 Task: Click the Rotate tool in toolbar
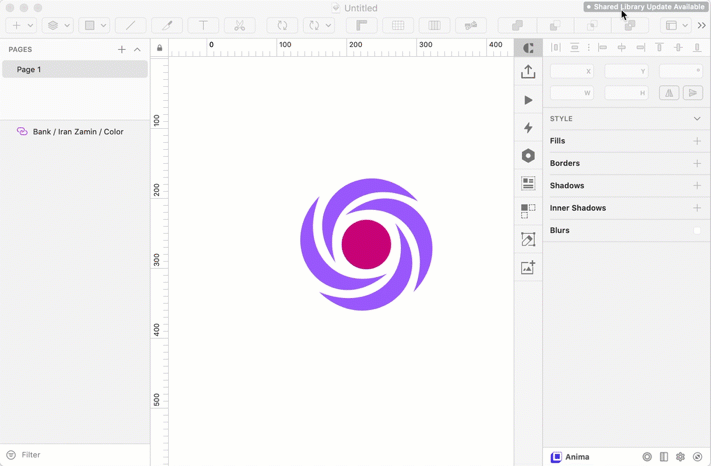click(282, 25)
